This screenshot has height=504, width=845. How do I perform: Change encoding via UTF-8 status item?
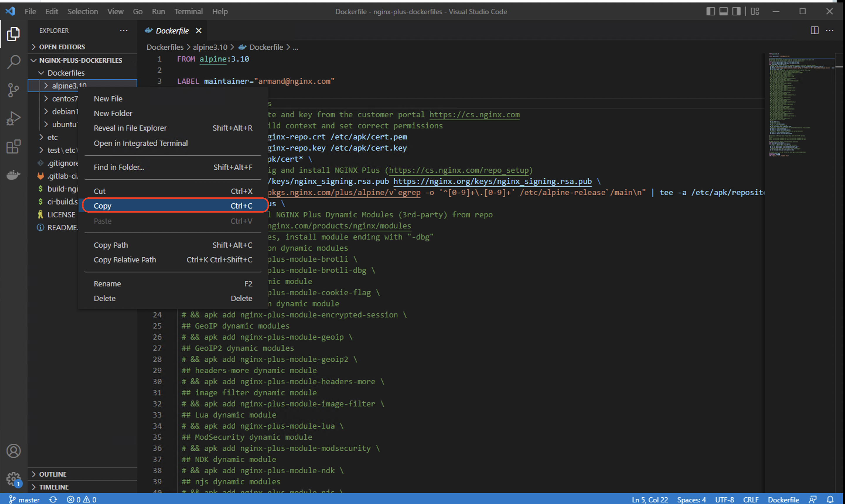coord(724,500)
